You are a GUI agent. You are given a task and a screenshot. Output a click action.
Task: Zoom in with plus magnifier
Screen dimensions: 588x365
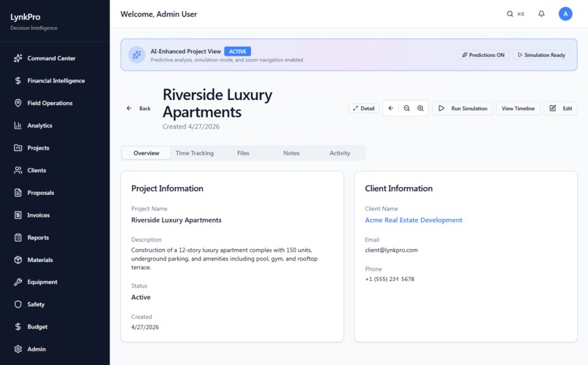[x=421, y=109]
